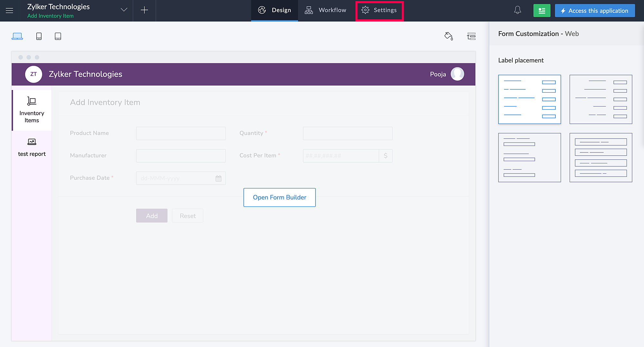Select inside-field label placement layout
The image size is (644, 347).
(601, 158)
